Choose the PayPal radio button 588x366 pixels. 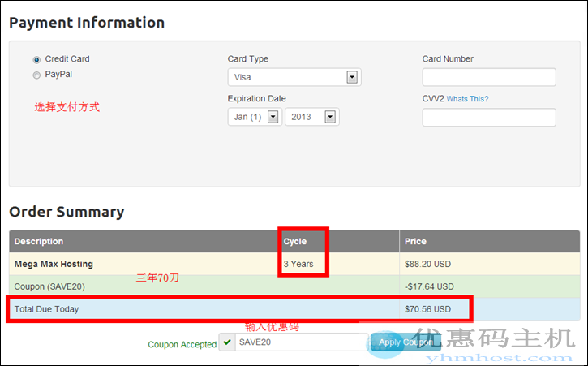[x=36, y=75]
